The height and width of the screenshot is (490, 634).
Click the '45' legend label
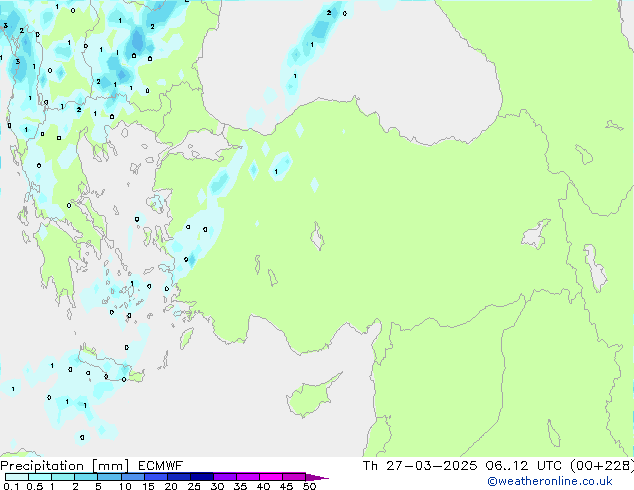tap(286, 486)
